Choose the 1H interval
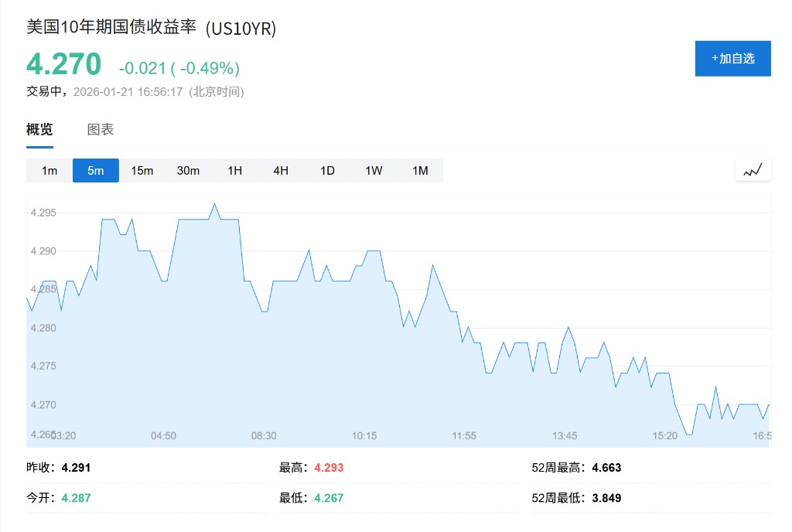792x532 pixels. 235,171
